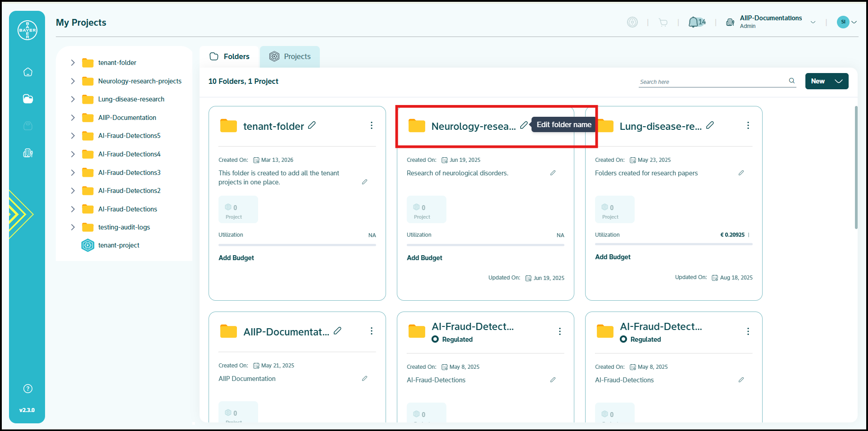Image resolution: width=868 pixels, height=431 pixels.
Task: Select the Regulated radio on first AI-Fraud-Detect card
Action: (435, 339)
